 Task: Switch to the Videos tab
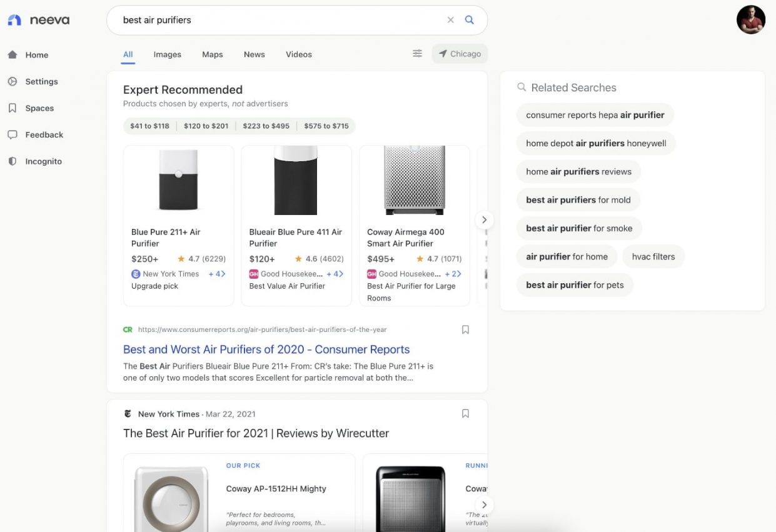point(298,54)
